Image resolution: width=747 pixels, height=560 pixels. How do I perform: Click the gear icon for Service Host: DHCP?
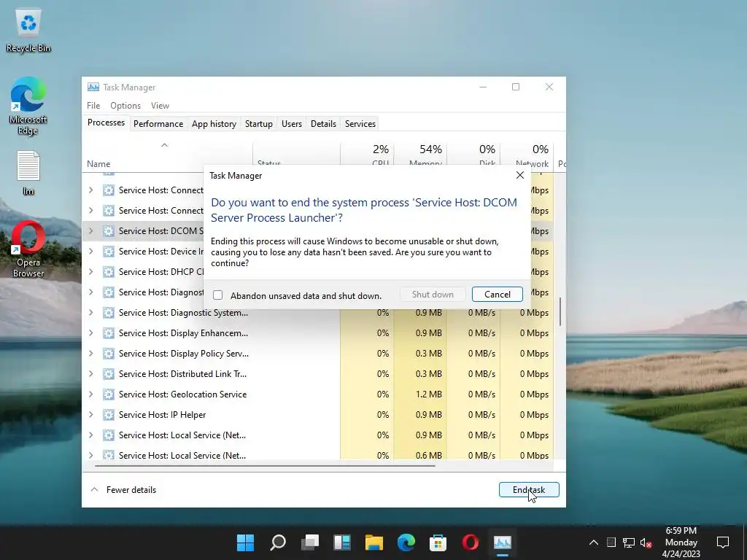tap(109, 272)
